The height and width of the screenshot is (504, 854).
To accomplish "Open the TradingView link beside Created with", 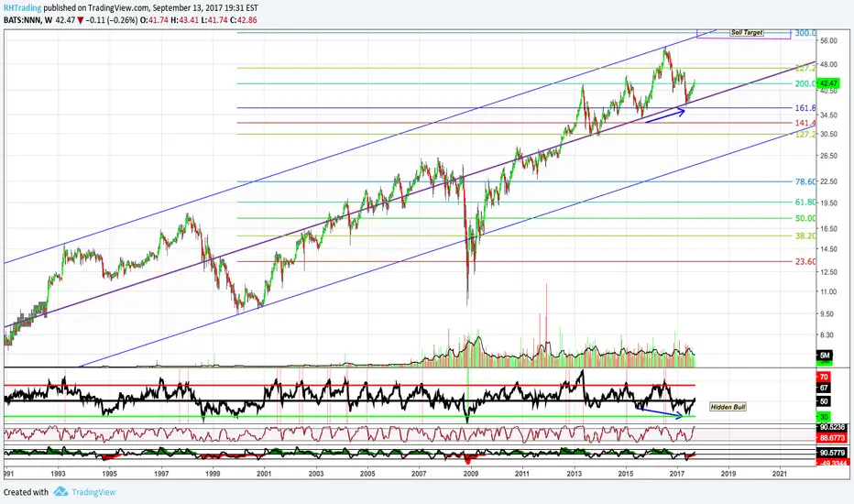I will coord(93,492).
